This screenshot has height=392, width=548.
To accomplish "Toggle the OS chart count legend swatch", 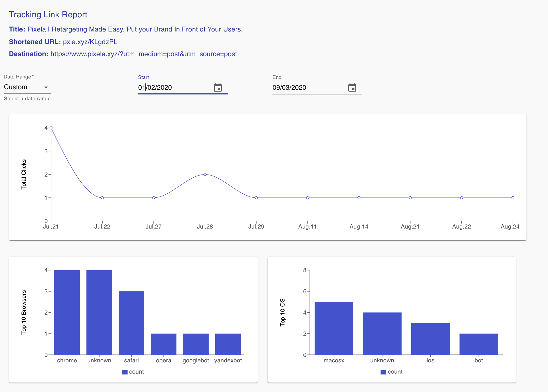I will coord(383,372).
